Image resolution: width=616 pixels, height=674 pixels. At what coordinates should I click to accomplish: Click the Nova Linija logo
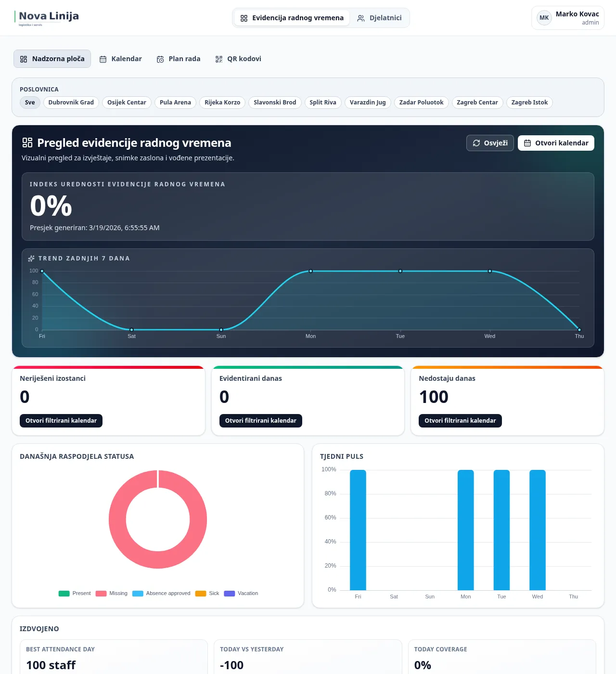pos(47,17)
